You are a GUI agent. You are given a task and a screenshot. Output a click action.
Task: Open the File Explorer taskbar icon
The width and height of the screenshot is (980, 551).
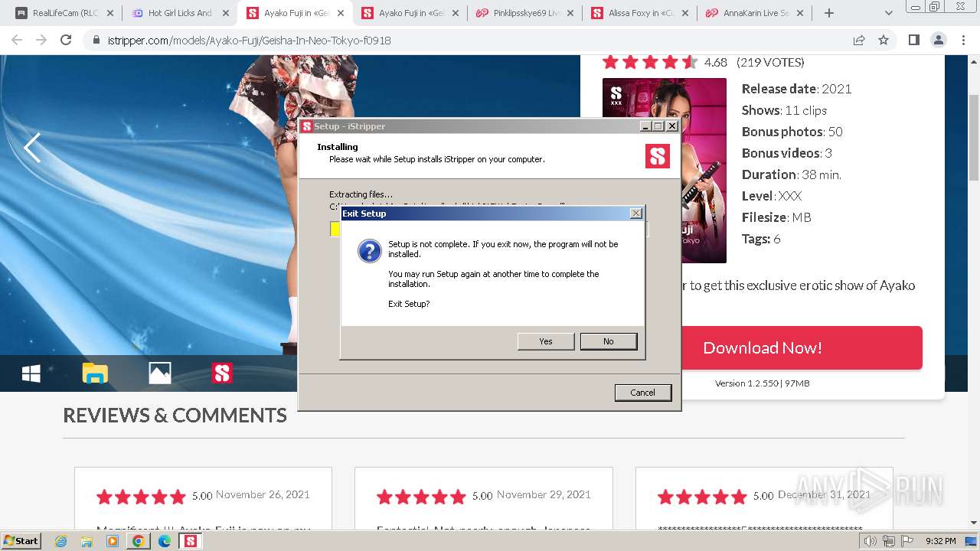tap(87, 541)
